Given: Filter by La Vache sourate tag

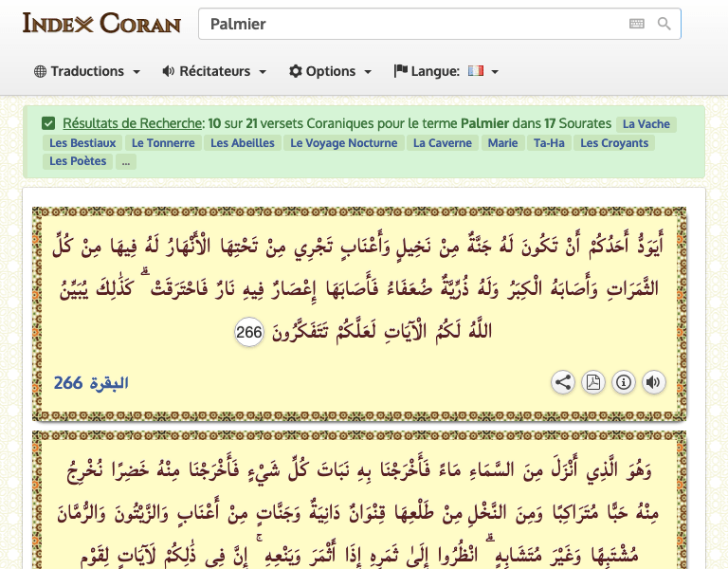Looking at the screenshot, I should pos(646,124).
